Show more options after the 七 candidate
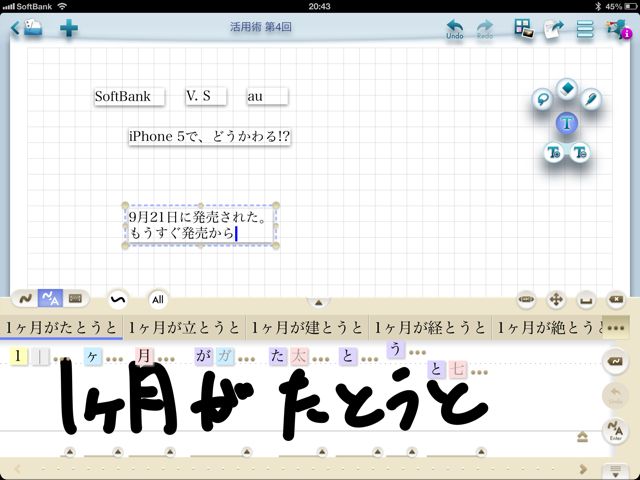Screen dimensions: 640x480 point(479,372)
